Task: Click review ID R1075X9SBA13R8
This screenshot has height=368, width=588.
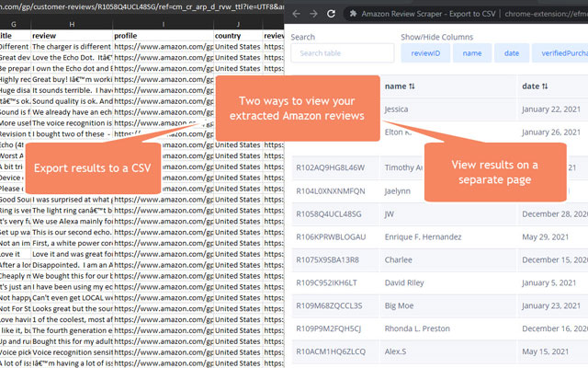Action: tap(327, 259)
